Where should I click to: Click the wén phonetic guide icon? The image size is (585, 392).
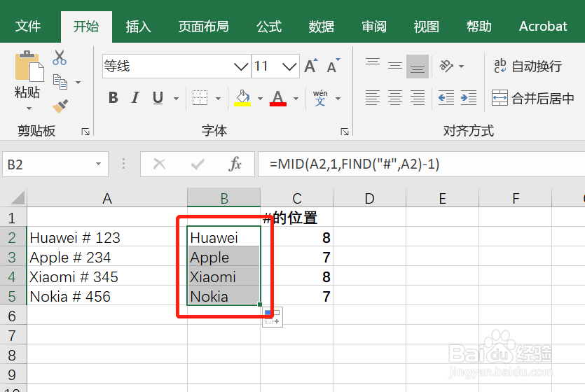pos(320,98)
